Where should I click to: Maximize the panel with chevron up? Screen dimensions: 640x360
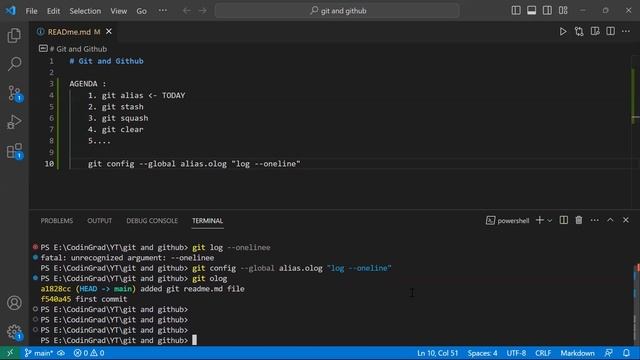coord(610,220)
